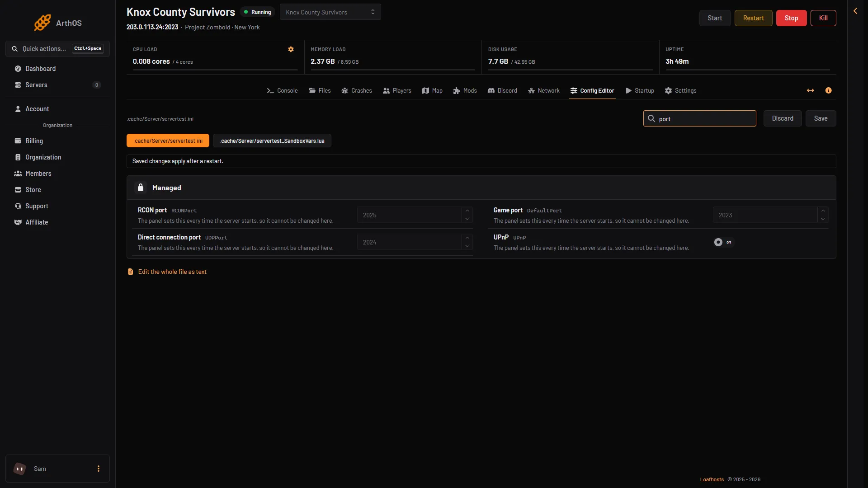868x488 pixels.
Task: Open the Mods tab
Action: [465, 91]
